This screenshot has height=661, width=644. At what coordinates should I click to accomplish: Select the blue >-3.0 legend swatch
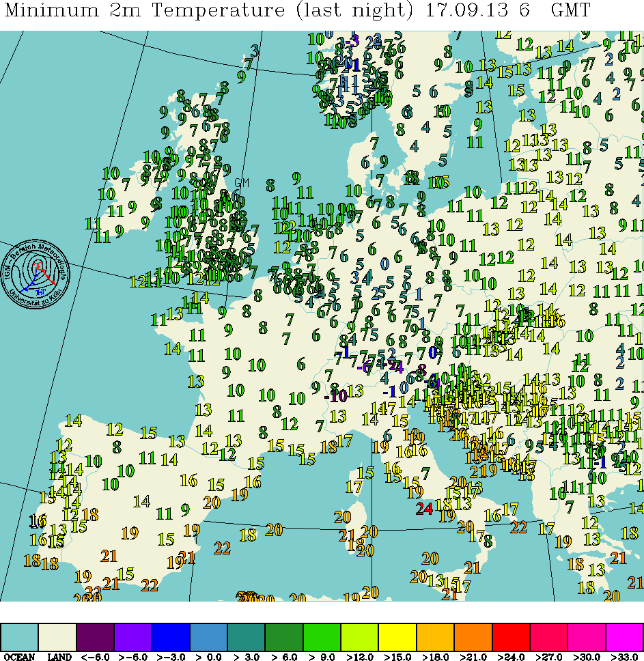[x=171, y=636]
